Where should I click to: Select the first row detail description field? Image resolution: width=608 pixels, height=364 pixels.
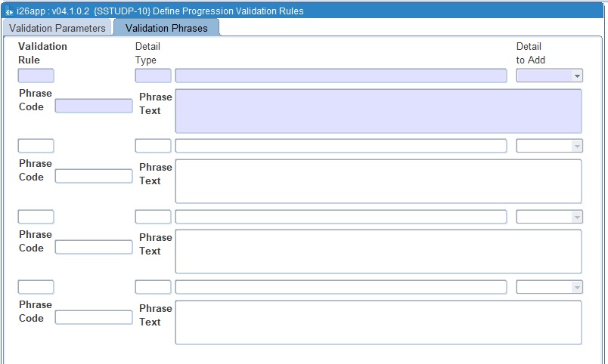(340, 76)
